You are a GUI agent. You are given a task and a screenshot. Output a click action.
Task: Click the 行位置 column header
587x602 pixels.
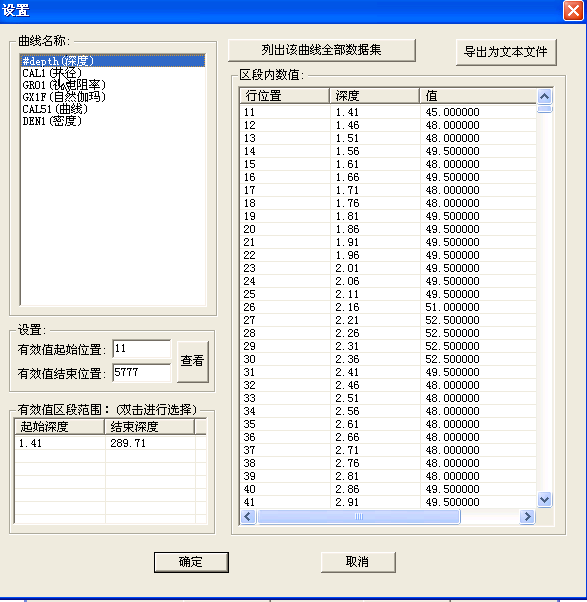tap(284, 96)
